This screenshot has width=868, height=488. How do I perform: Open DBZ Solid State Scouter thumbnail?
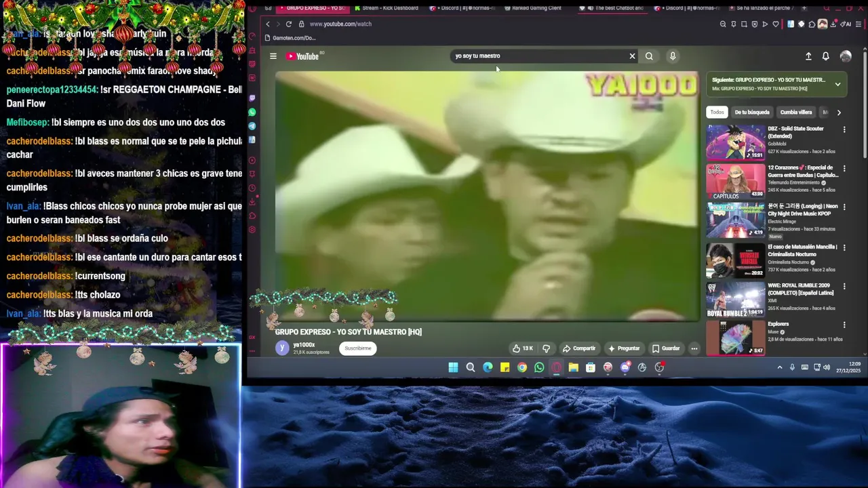click(736, 142)
